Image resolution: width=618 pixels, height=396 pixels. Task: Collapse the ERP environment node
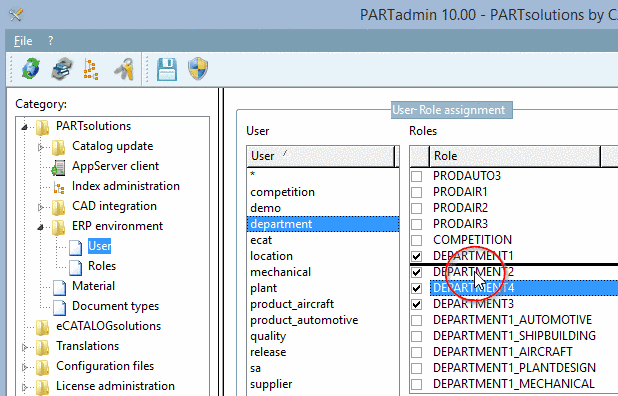[x=41, y=227]
